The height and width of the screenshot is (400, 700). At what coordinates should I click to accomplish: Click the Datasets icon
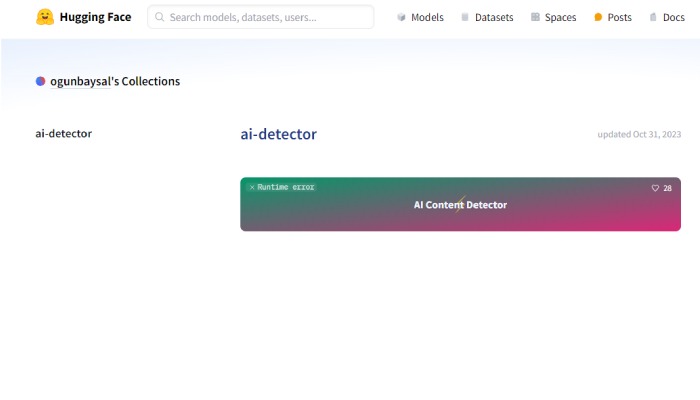[x=465, y=17]
